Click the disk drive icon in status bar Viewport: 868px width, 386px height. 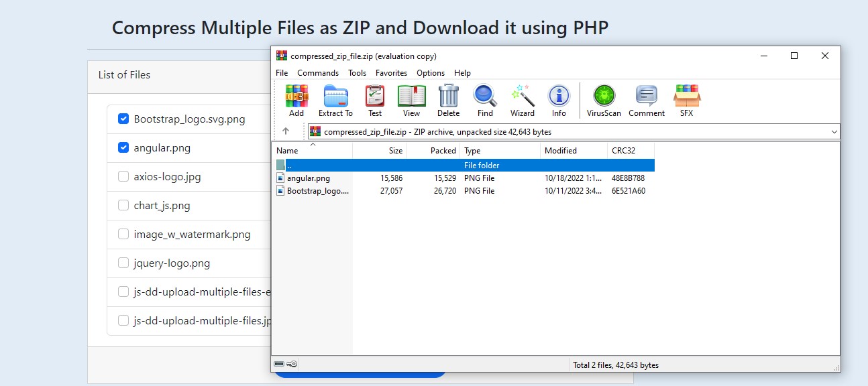tap(279, 364)
